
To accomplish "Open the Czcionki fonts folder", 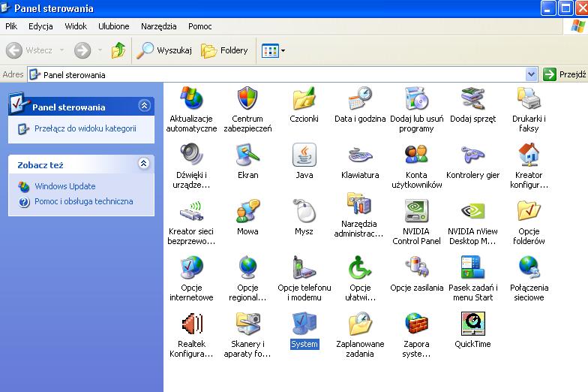I will pyautogui.click(x=304, y=98).
